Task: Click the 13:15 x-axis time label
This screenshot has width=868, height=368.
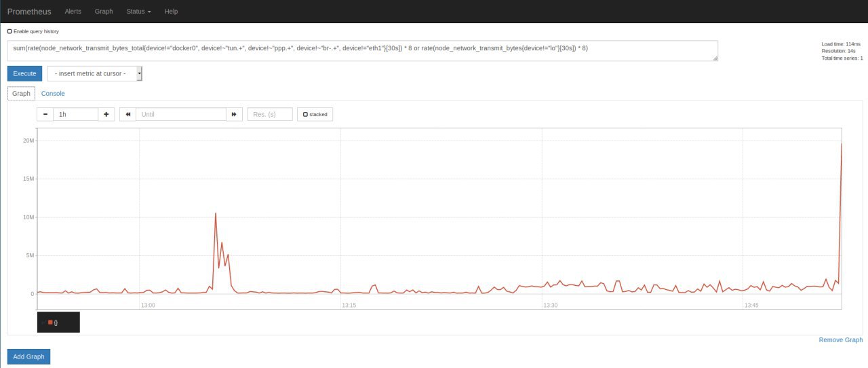Action: point(349,306)
